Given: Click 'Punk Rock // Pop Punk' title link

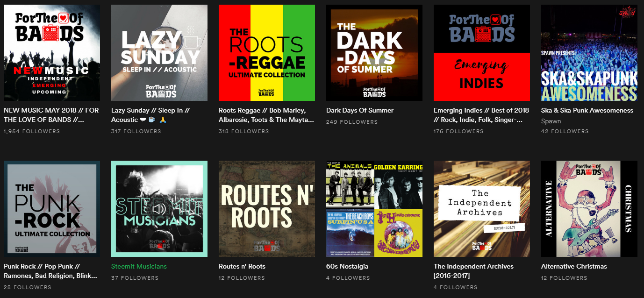Looking at the screenshot, I should [x=50, y=271].
